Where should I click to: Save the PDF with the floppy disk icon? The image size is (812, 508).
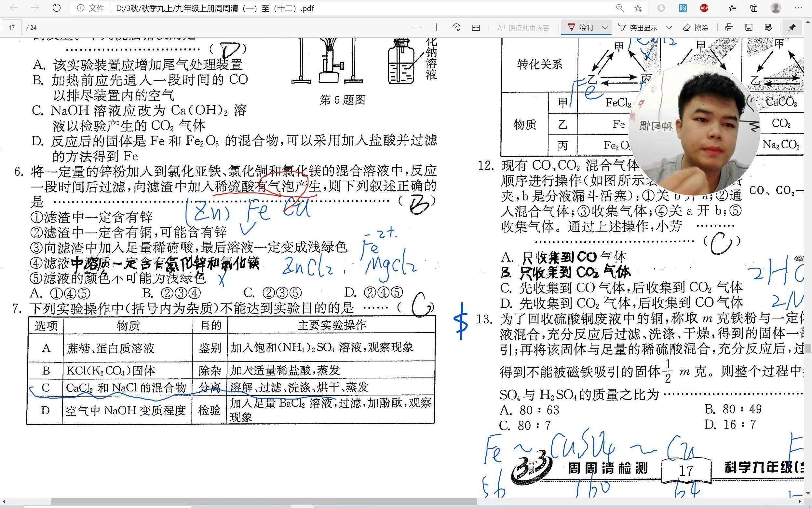749,28
